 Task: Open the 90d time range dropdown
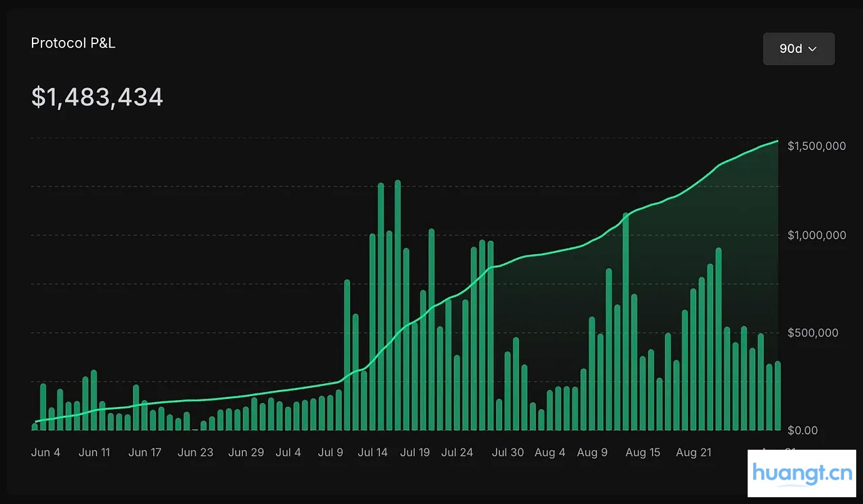pyautogui.click(x=798, y=49)
